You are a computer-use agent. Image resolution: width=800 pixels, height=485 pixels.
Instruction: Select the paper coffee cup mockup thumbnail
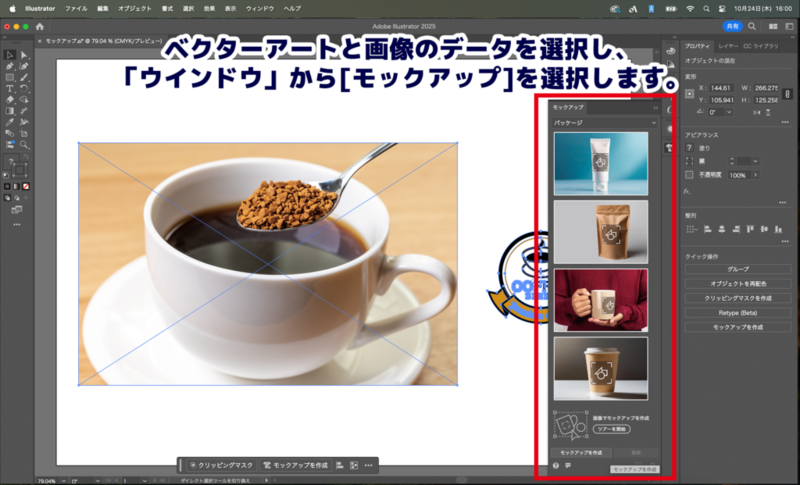click(x=601, y=368)
